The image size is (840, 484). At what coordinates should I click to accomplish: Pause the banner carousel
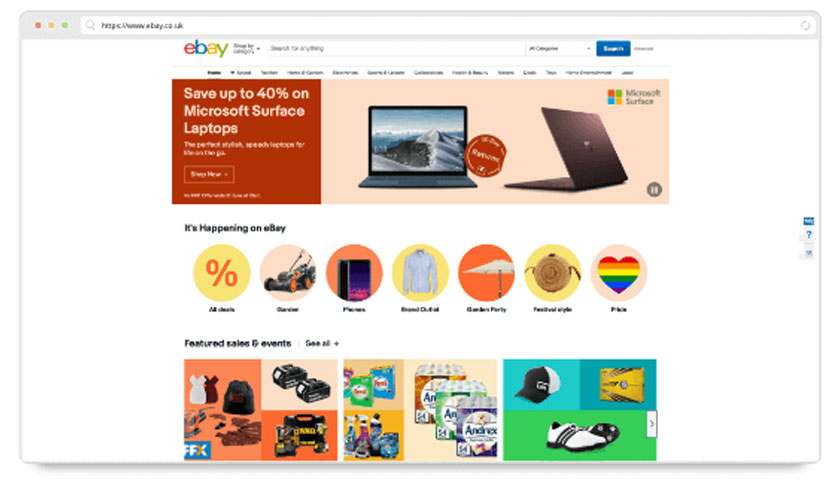pyautogui.click(x=654, y=189)
